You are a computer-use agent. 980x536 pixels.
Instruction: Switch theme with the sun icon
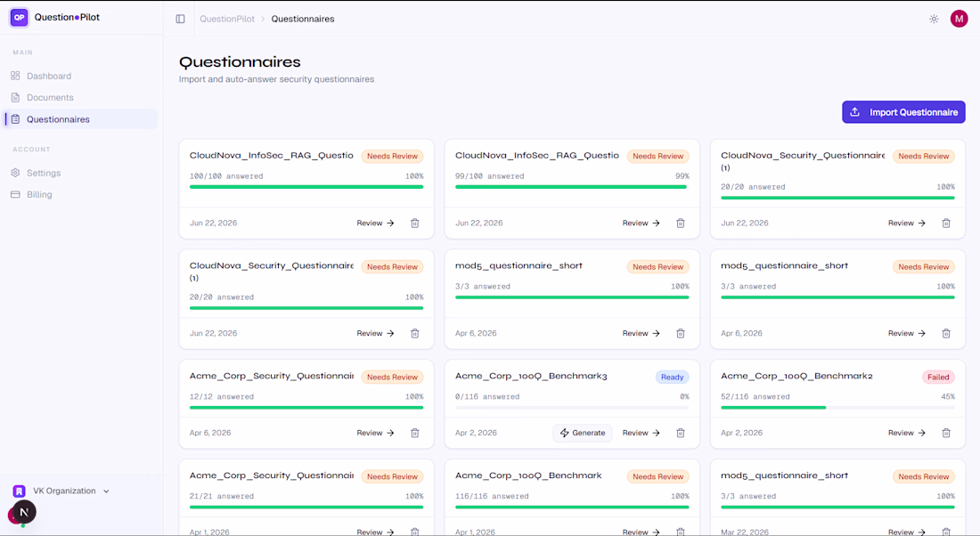(934, 19)
